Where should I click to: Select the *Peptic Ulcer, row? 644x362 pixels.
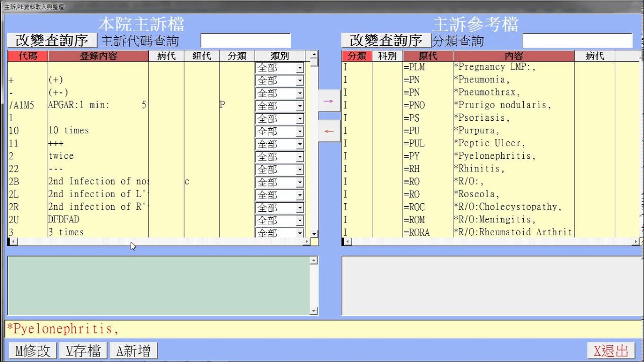491,143
